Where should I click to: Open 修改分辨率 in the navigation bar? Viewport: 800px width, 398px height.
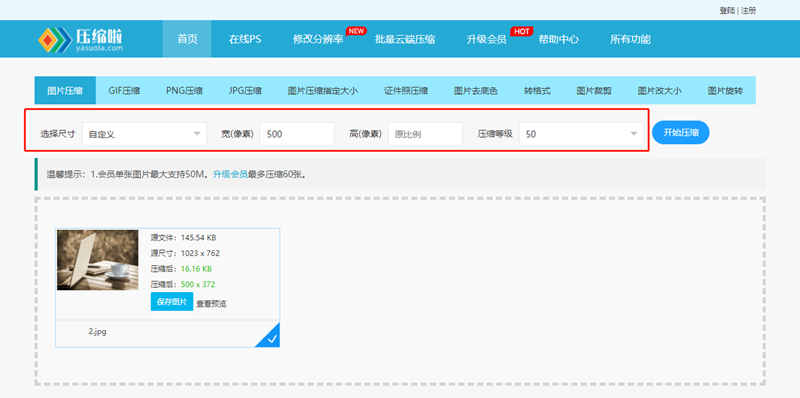pyautogui.click(x=318, y=39)
